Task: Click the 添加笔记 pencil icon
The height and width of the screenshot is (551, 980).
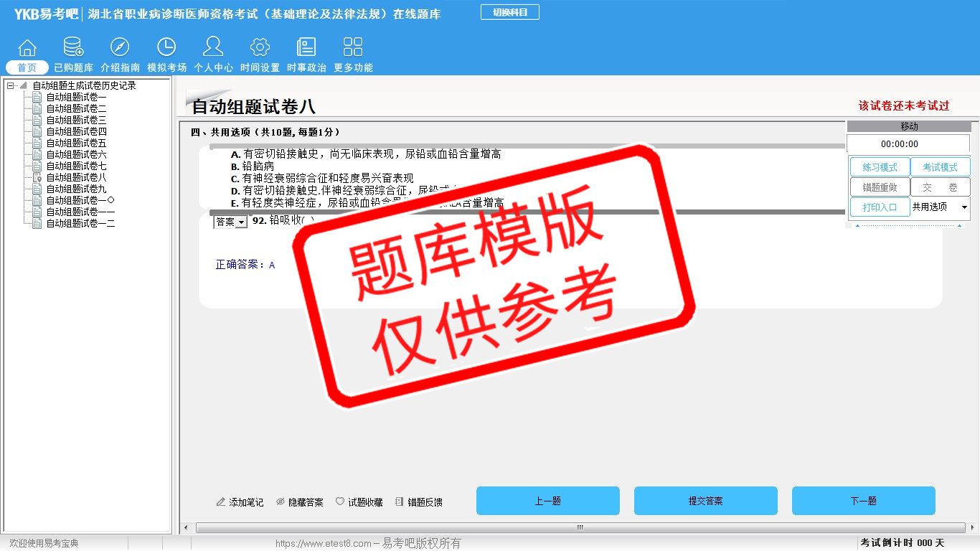Action: point(221,502)
